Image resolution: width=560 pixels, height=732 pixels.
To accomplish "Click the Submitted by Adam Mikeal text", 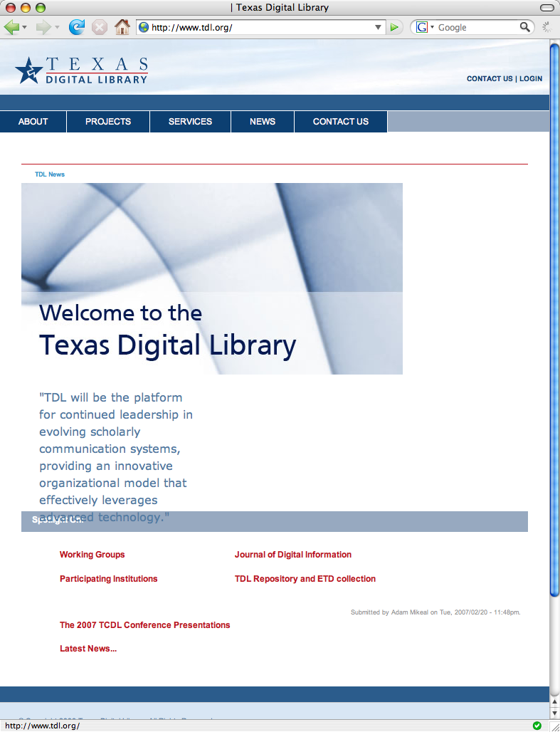I will tap(435, 612).
